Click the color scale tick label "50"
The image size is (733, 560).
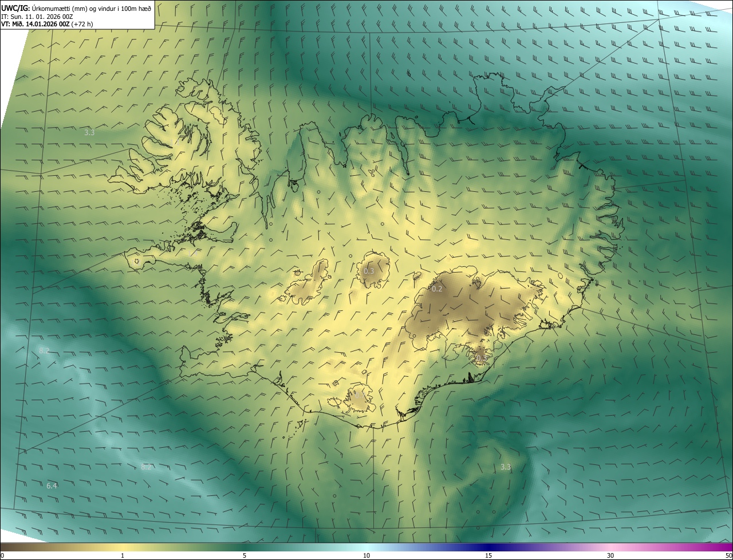pos(728,556)
